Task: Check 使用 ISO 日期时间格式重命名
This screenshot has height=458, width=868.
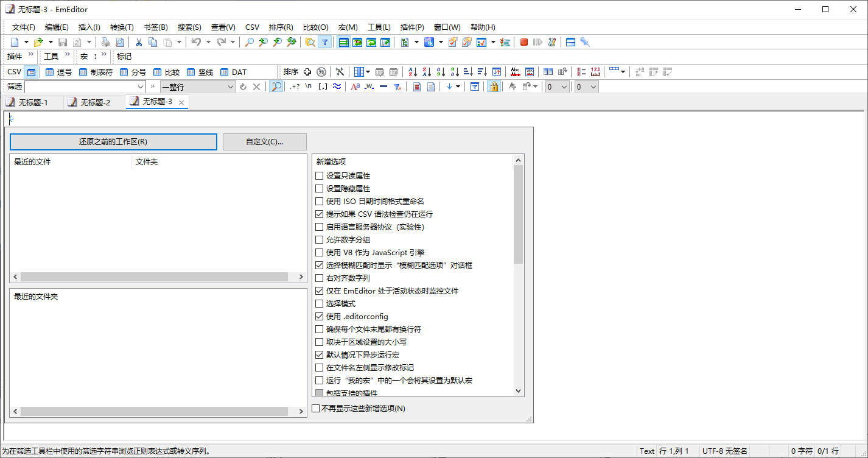Action: pyautogui.click(x=320, y=201)
